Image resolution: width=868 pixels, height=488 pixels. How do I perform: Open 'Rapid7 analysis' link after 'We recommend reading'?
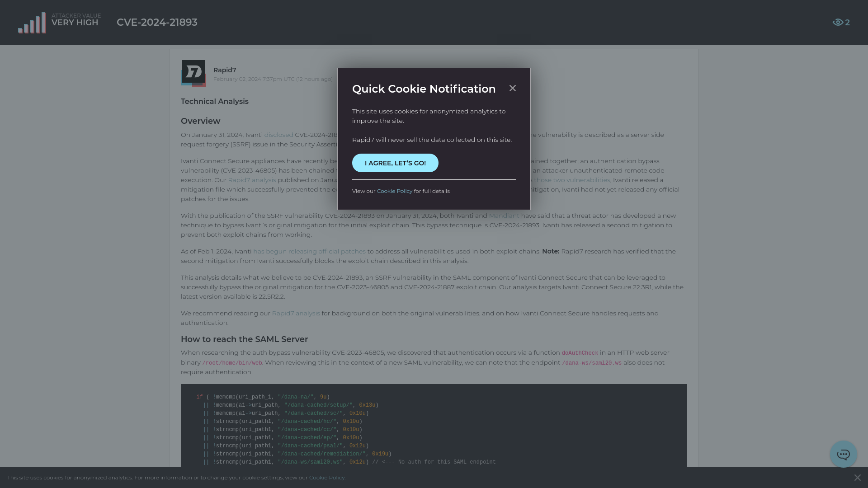click(296, 313)
